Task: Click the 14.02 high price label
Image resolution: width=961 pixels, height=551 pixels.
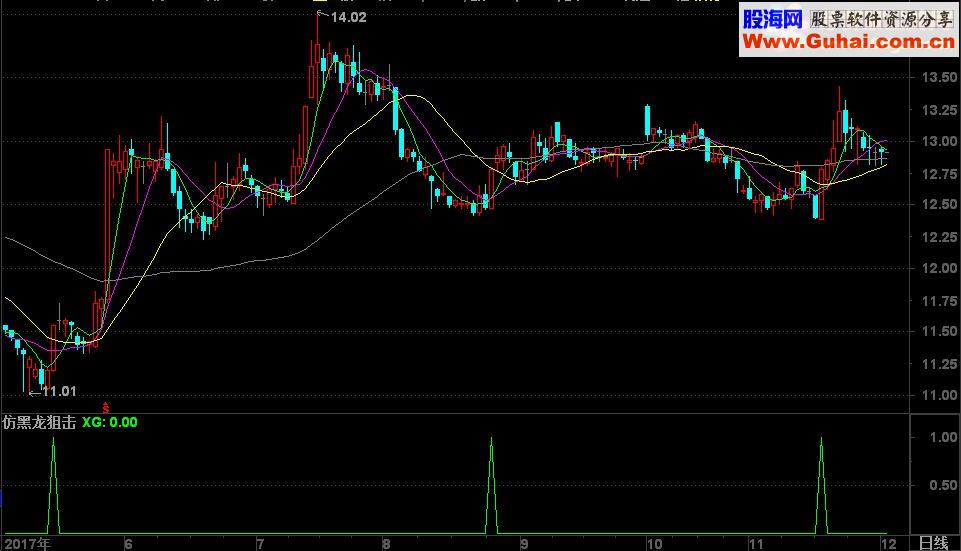Action: (x=348, y=18)
